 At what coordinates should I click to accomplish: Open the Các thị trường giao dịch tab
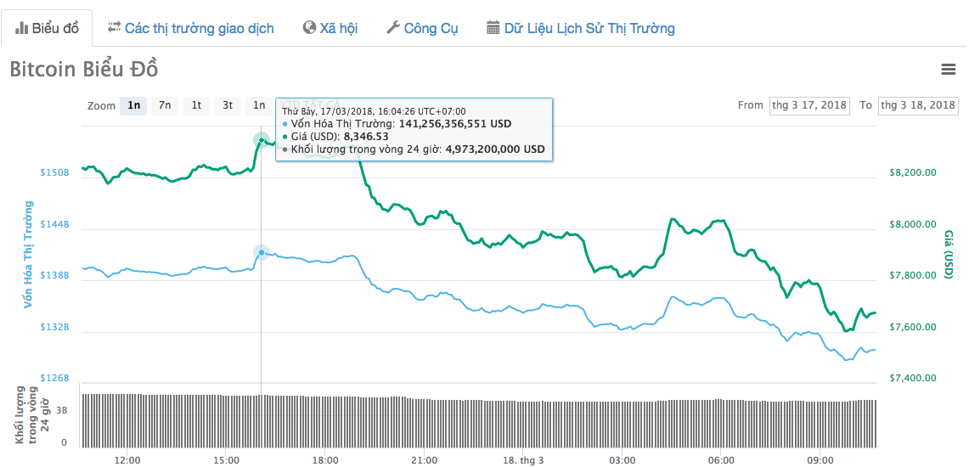[x=190, y=28]
